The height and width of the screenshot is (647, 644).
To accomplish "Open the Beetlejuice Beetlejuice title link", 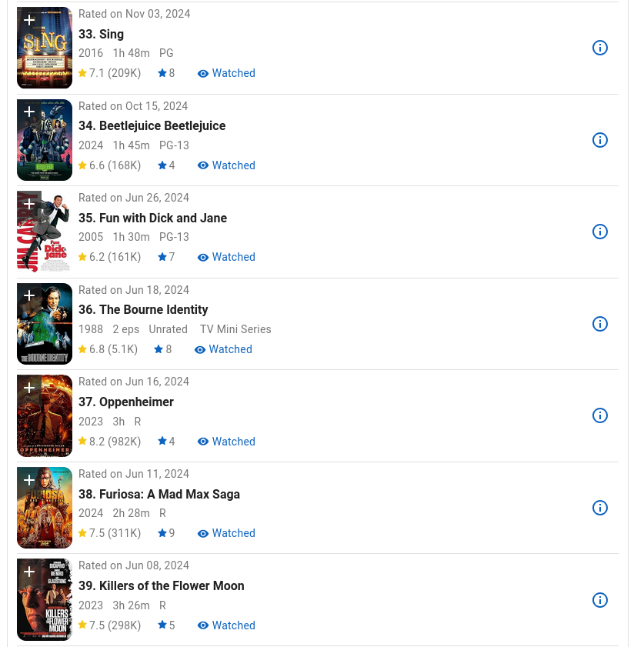I will 152,125.
